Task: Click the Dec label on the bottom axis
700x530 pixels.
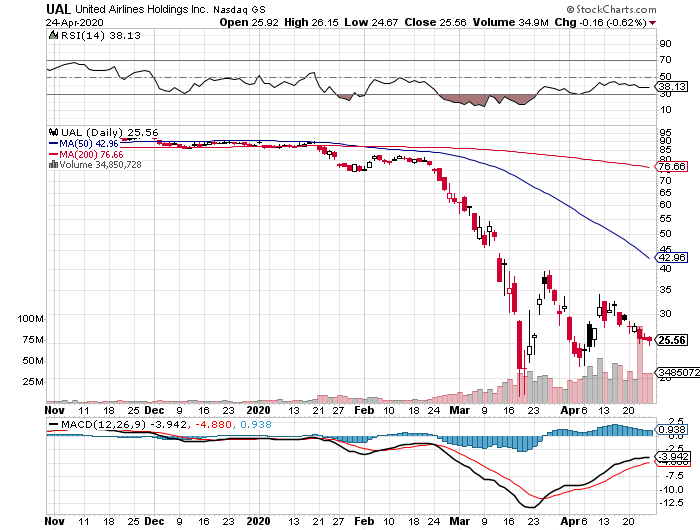Action: tap(154, 522)
